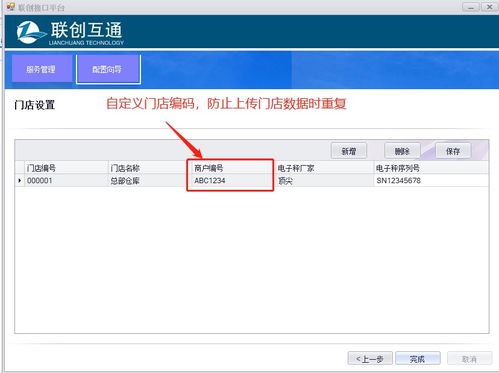Click the cell with 000001
Image resolution: width=499 pixels, height=373 pixels.
[x=66, y=180]
